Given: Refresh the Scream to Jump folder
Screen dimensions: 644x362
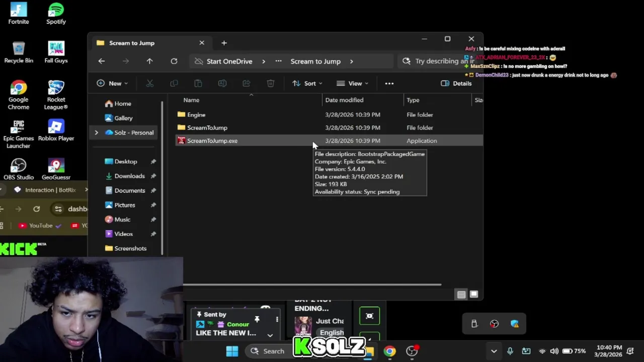Looking at the screenshot, I should tap(174, 61).
